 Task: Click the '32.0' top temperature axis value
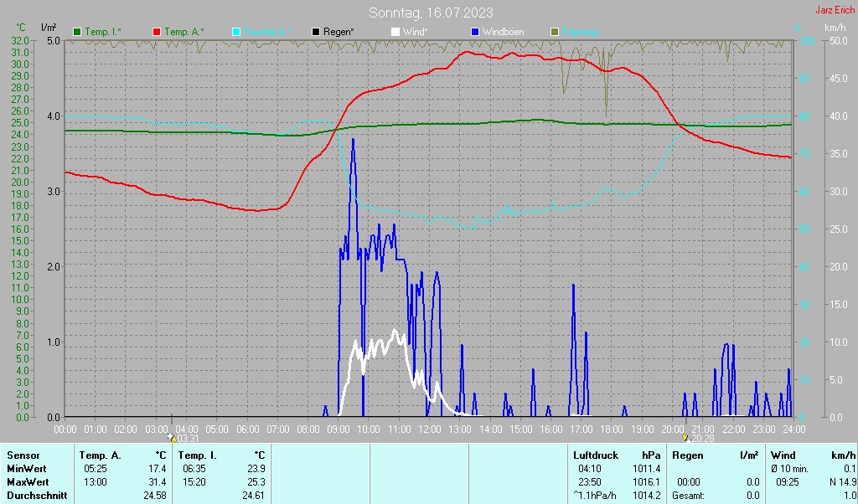(19, 40)
